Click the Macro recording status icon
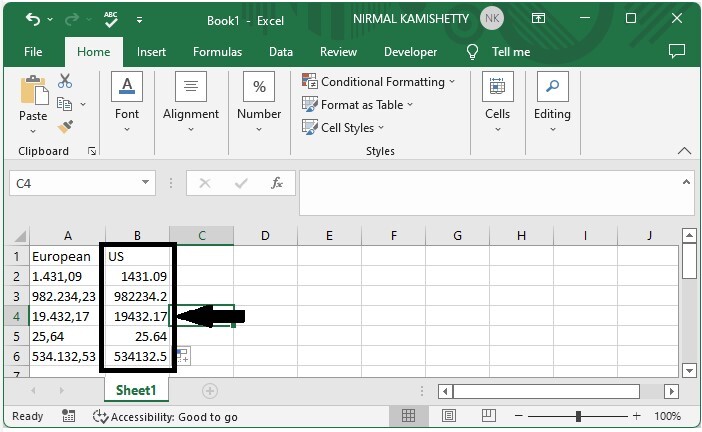 pos(68,416)
